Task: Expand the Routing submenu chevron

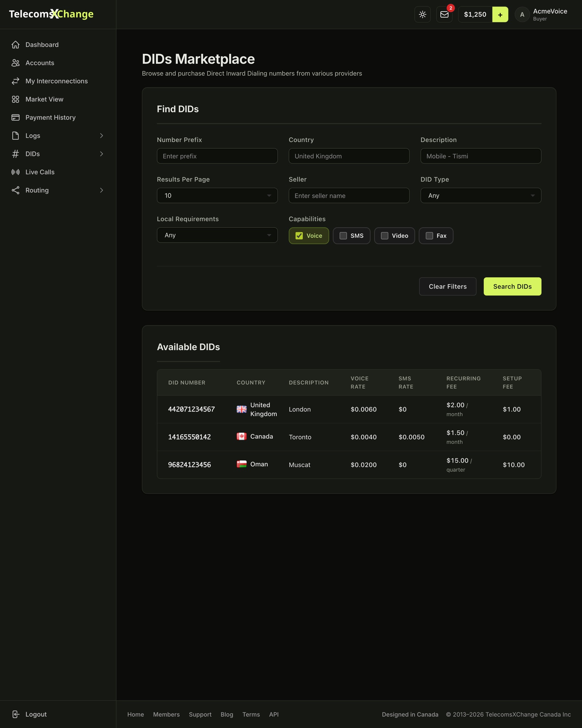Action: [101, 190]
